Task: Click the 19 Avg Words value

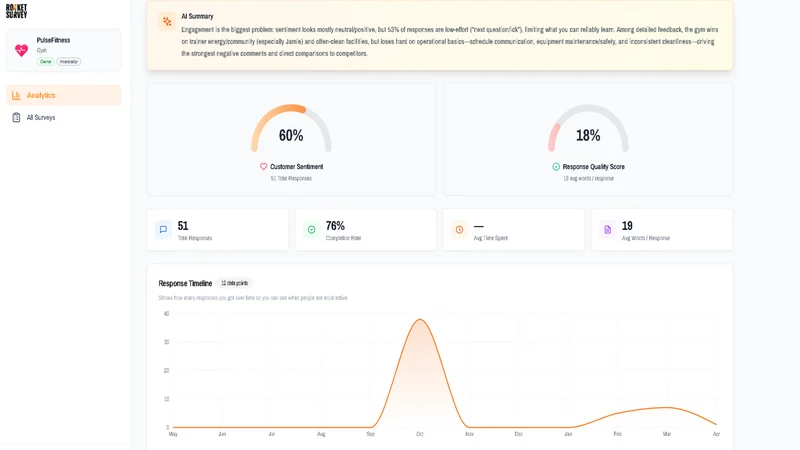Action: pyautogui.click(x=627, y=226)
